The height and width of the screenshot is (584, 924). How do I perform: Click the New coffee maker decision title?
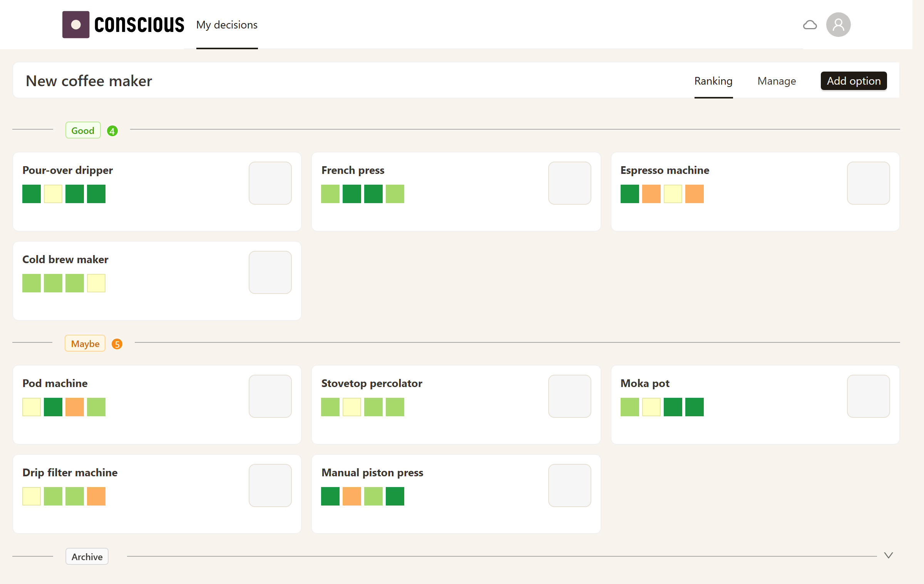click(89, 81)
